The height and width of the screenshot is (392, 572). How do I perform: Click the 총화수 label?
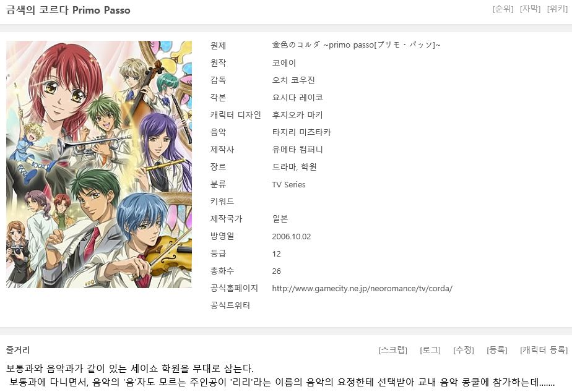[222, 271]
